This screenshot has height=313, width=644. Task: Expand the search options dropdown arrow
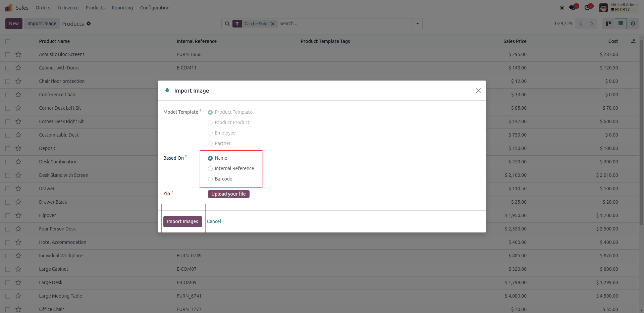tap(417, 23)
